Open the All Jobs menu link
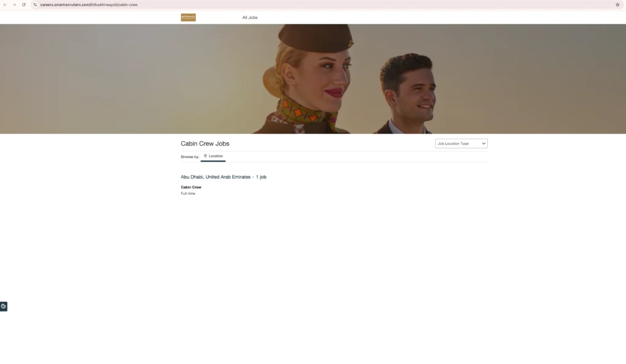This screenshot has height=364, width=626. (x=250, y=18)
